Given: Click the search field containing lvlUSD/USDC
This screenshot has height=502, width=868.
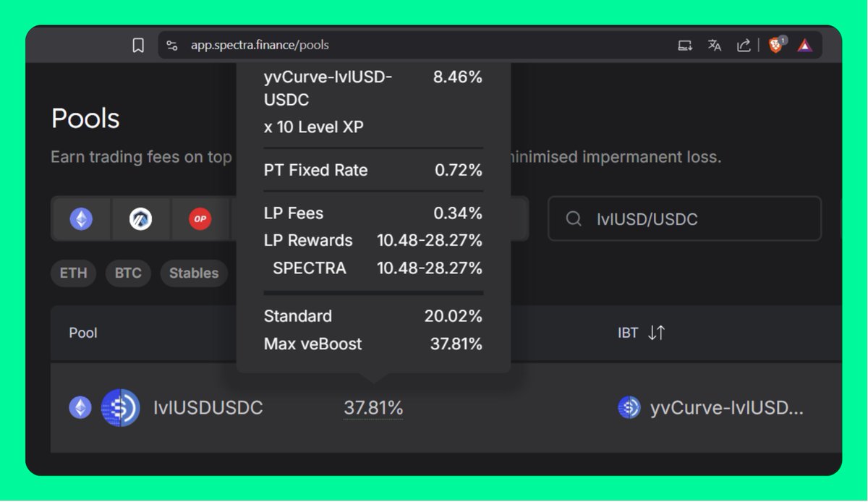Looking at the screenshot, I should [684, 218].
